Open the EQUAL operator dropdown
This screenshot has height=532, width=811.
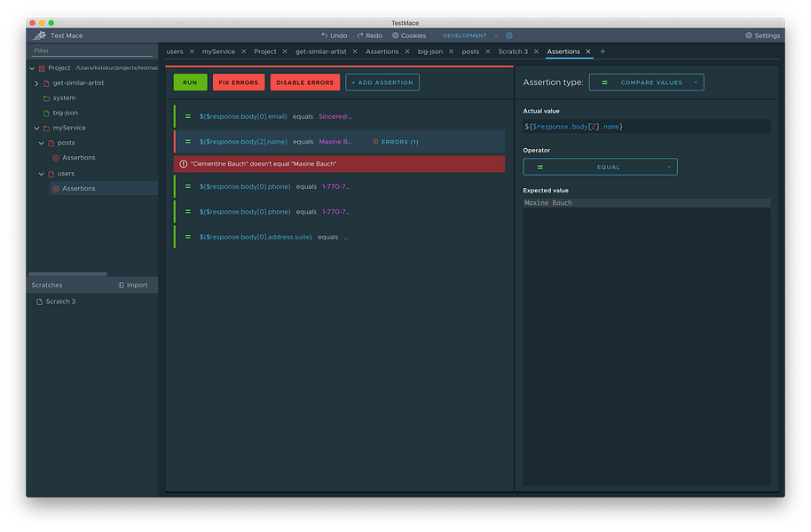[600, 167]
